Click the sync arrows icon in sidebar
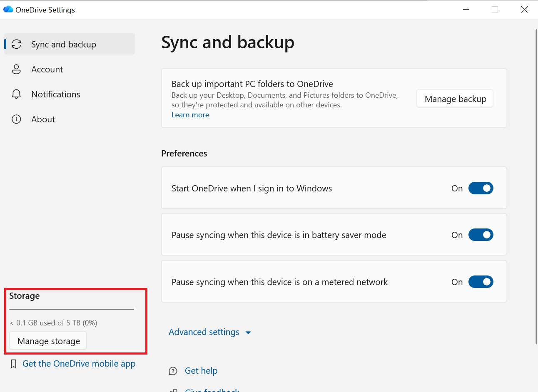 pos(16,44)
